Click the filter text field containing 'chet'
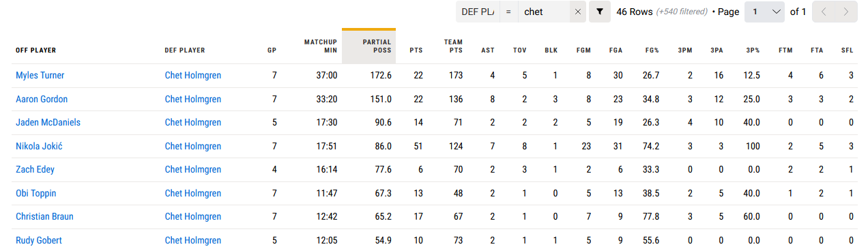This screenshot has height=251, width=868. [x=543, y=12]
